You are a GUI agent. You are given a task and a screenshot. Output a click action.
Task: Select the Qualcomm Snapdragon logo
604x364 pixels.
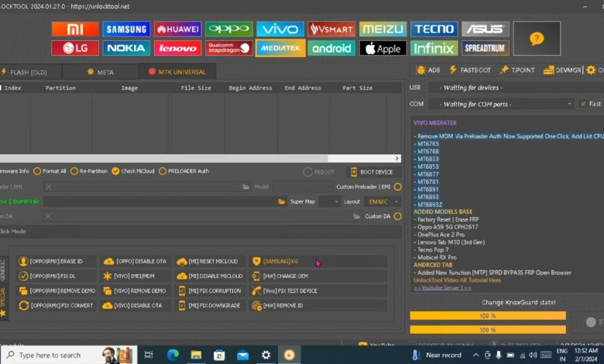tap(228, 48)
